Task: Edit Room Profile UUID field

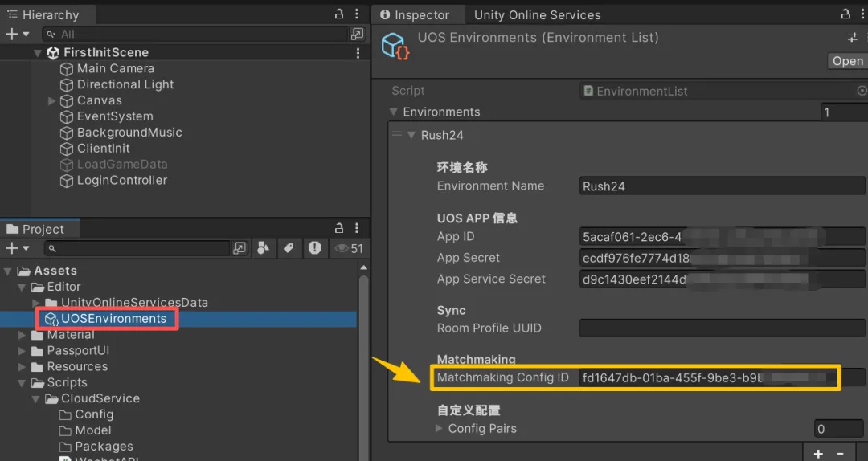Action: tap(722, 328)
